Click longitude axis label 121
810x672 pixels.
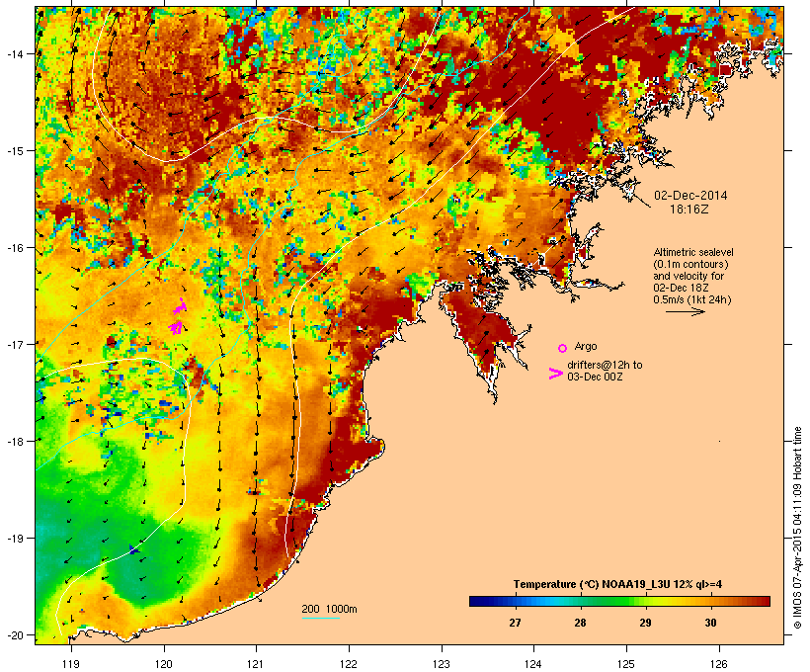[256, 664]
